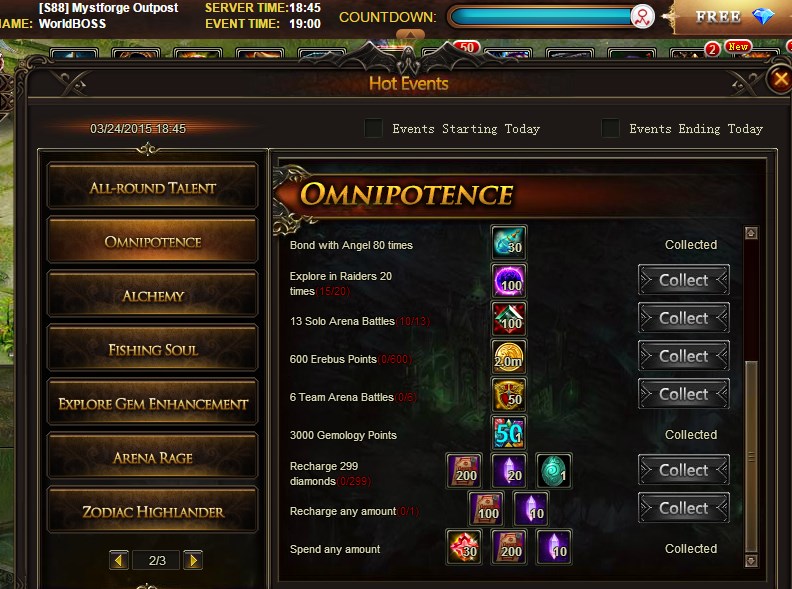Click the Bond with Angel reward icon
Image resolution: width=792 pixels, height=589 pixels.
tap(509, 242)
